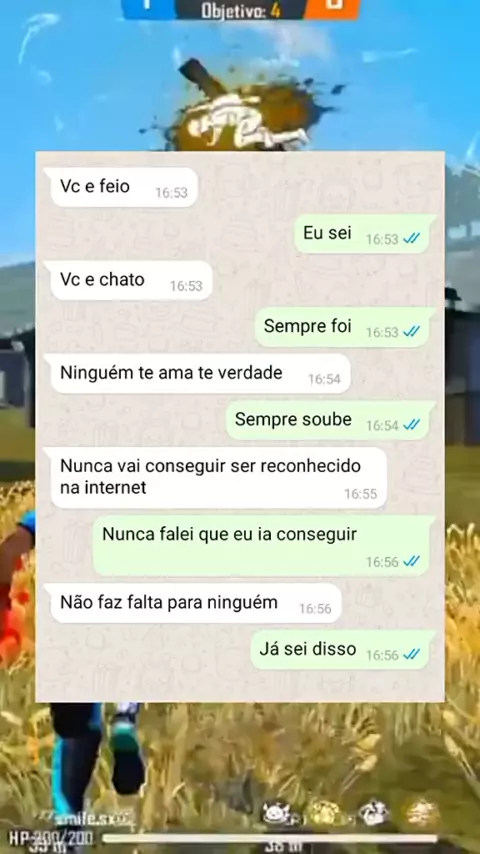The image size is (480, 854).
Task: Select the "Vc e feio" message bubble
Action: [x=121, y=187]
